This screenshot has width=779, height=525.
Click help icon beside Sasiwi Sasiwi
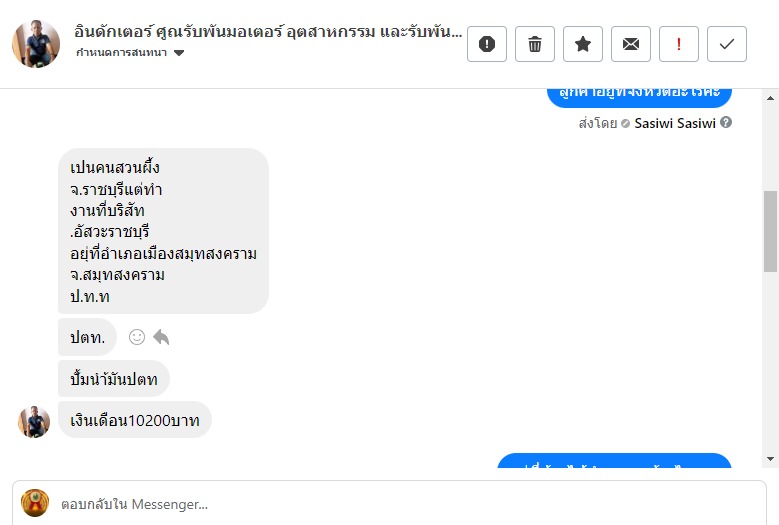click(x=726, y=123)
